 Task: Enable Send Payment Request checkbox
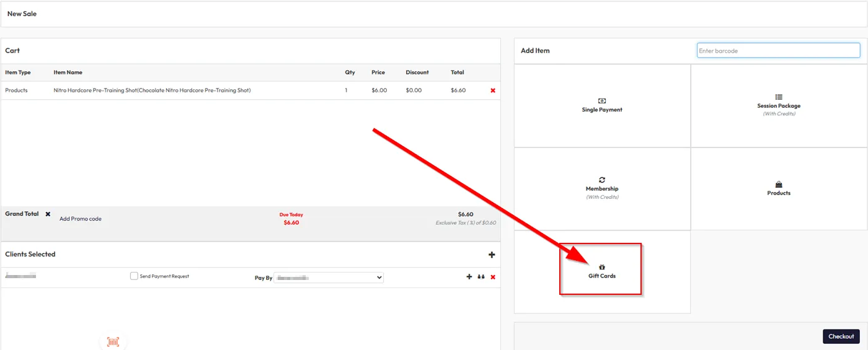pyautogui.click(x=134, y=276)
